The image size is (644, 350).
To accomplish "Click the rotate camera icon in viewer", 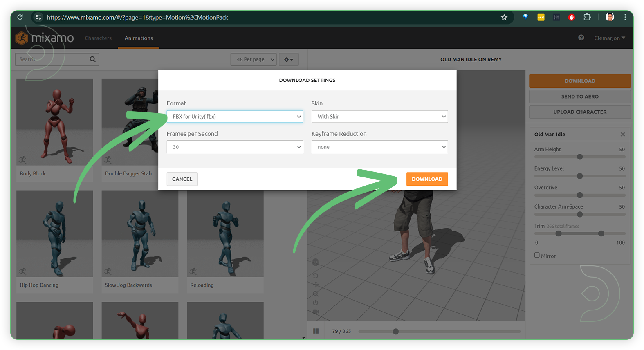I will pyautogui.click(x=316, y=276).
